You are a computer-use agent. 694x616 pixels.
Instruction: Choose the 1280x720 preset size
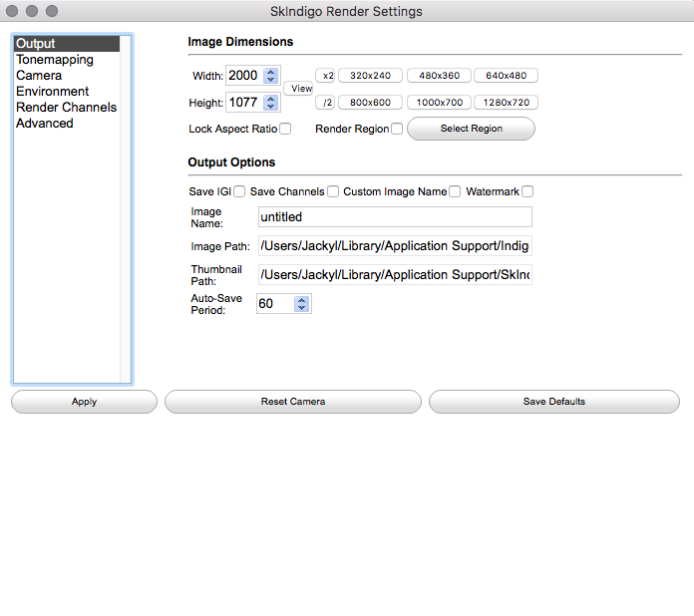click(506, 103)
